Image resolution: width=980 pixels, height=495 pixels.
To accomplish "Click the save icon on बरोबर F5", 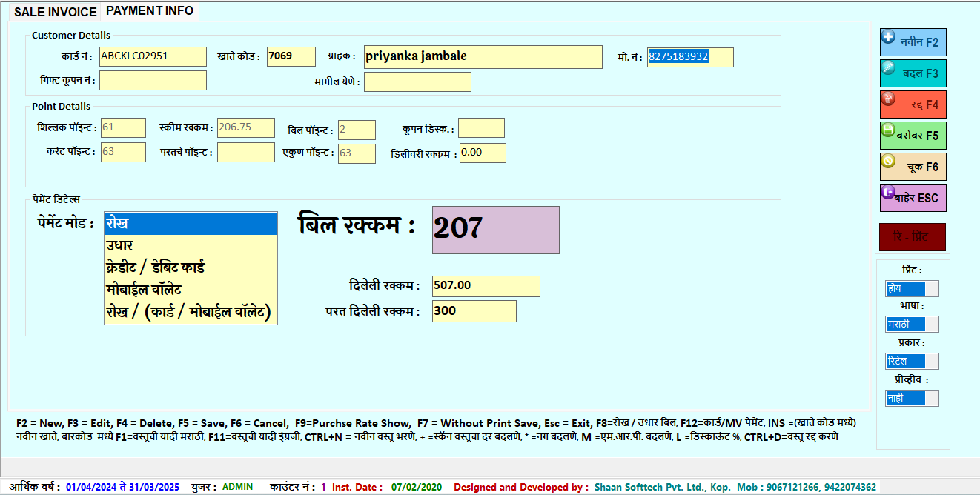I will (887, 130).
